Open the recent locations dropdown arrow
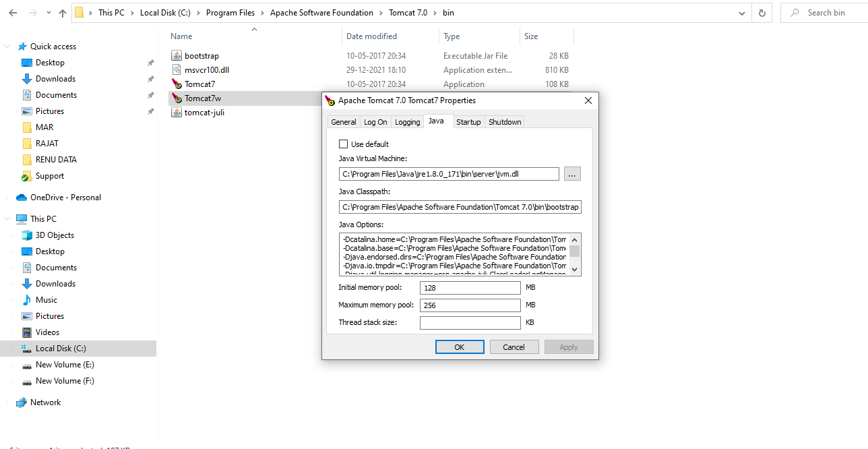The image size is (868, 449). click(x=49, y=13)
